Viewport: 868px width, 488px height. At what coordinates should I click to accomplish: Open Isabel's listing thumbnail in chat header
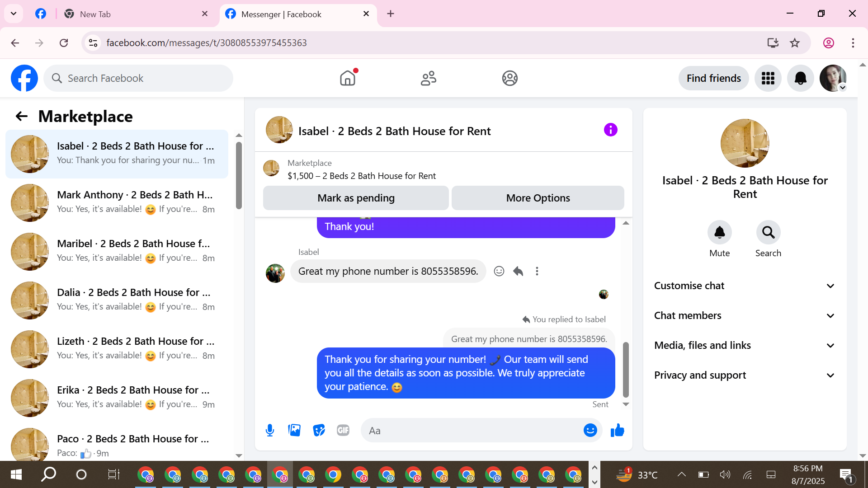279,130
